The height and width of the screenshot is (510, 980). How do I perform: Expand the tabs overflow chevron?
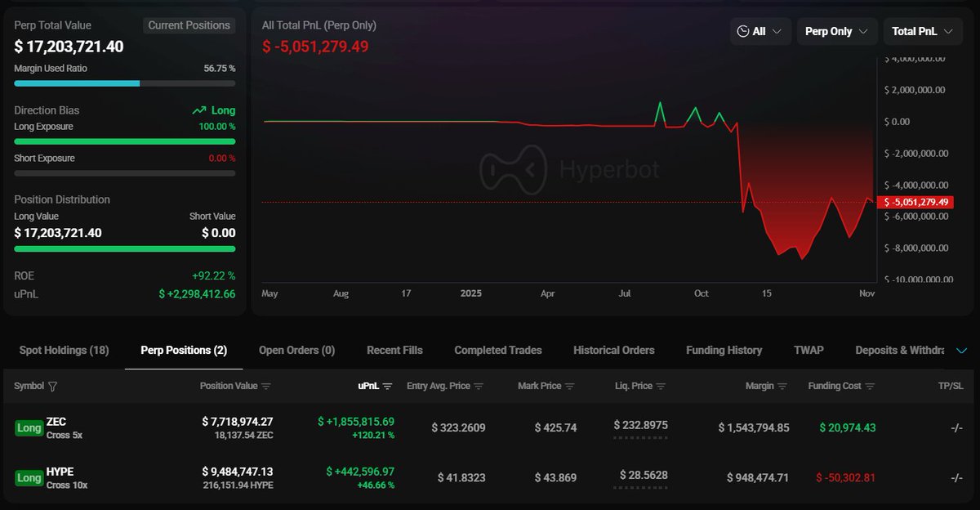(x=961, y=351)
